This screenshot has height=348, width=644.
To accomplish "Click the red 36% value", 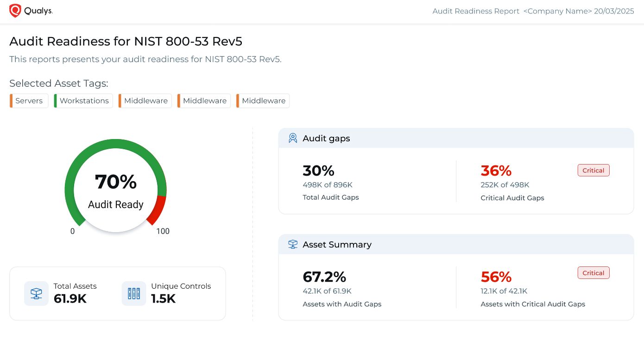I will point(496,171).
